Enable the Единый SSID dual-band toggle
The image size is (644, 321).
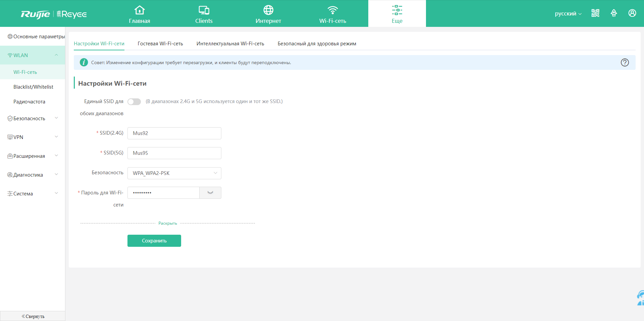click(134, 102)
